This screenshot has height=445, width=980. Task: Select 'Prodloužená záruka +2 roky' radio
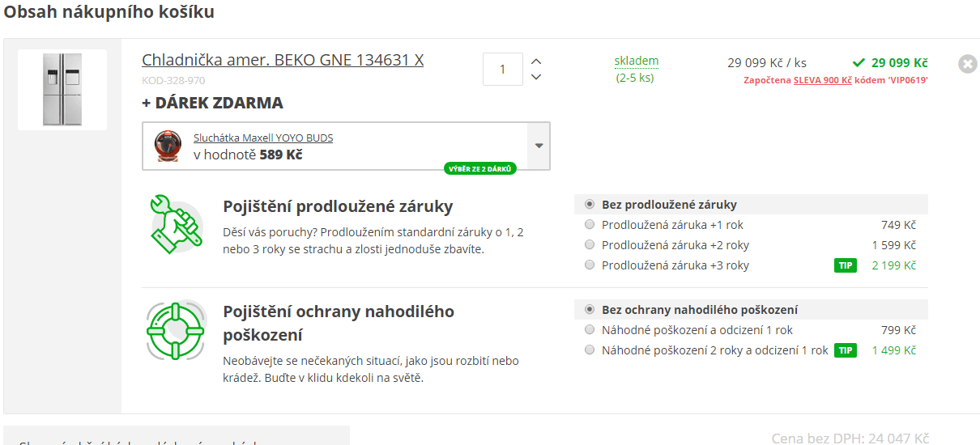coord(590,245)
